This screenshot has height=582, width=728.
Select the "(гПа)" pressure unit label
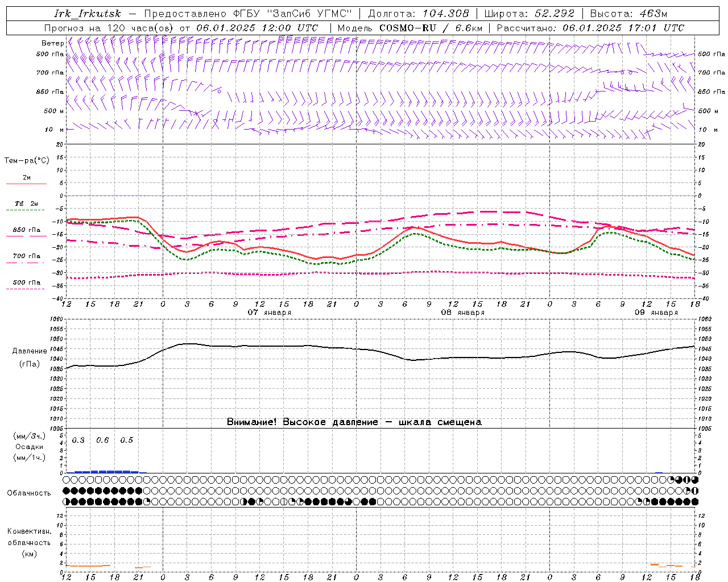(30, 364)
